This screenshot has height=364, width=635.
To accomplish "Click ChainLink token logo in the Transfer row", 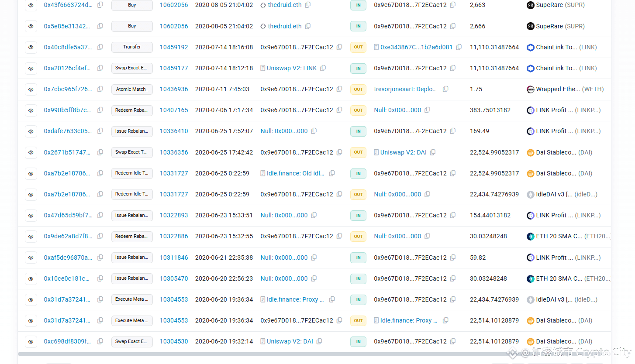I will (x=531, y=47).
